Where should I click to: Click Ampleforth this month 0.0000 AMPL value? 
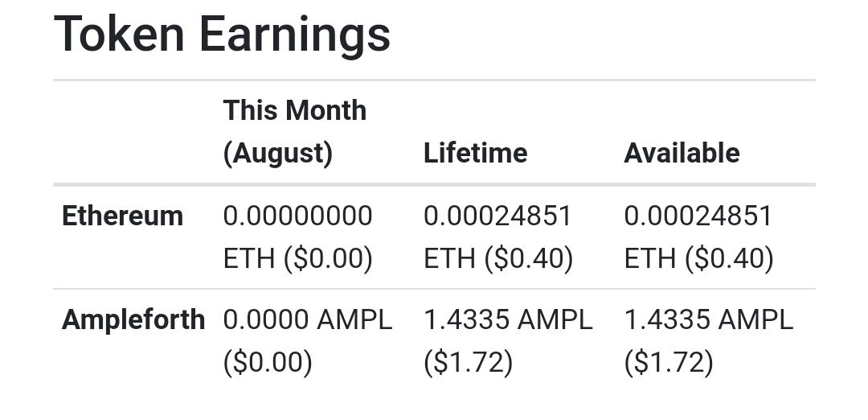(308, 319)
